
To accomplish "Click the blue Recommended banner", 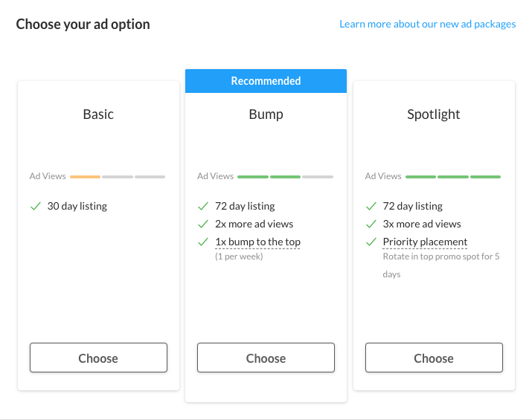I will tap(266, 81).
